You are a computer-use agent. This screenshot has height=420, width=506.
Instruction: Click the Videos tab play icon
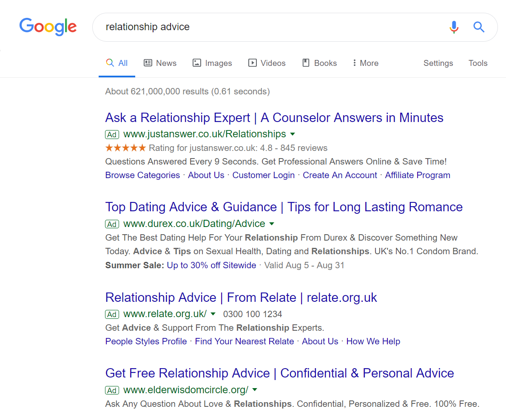pos(252,63)
